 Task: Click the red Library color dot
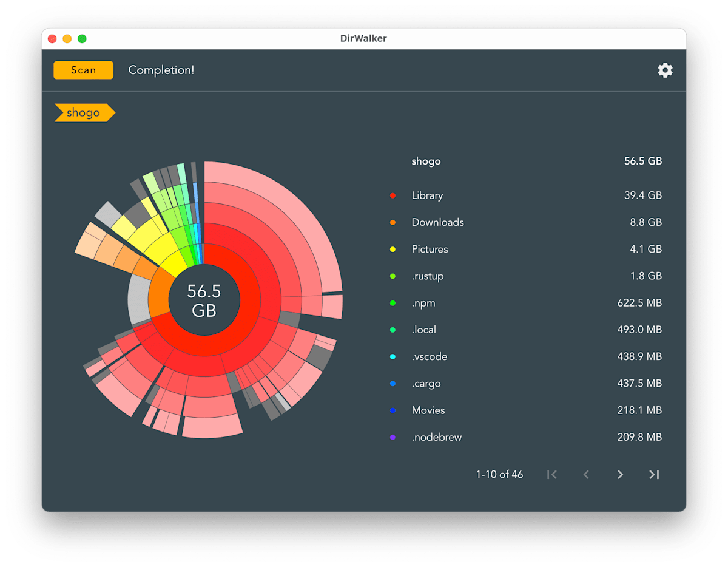[x=393, y=195]
